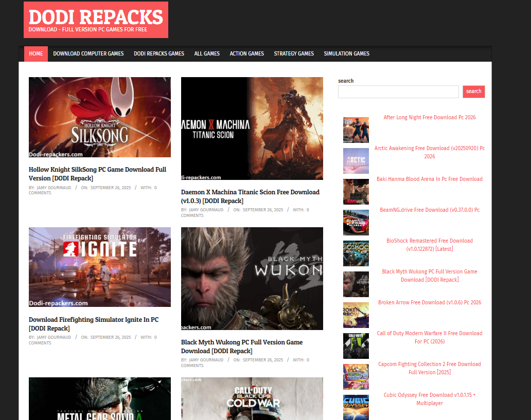This screenshot has height=420, width=531.
Task: Select Simulation Games in the navigation bar
Action: pos(346,53)
